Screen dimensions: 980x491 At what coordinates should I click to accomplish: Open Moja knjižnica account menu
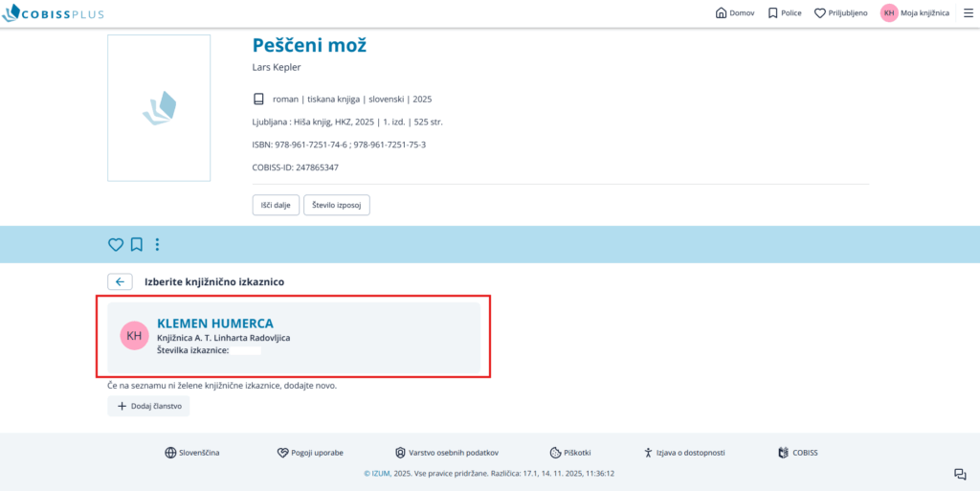pos(915,13)
